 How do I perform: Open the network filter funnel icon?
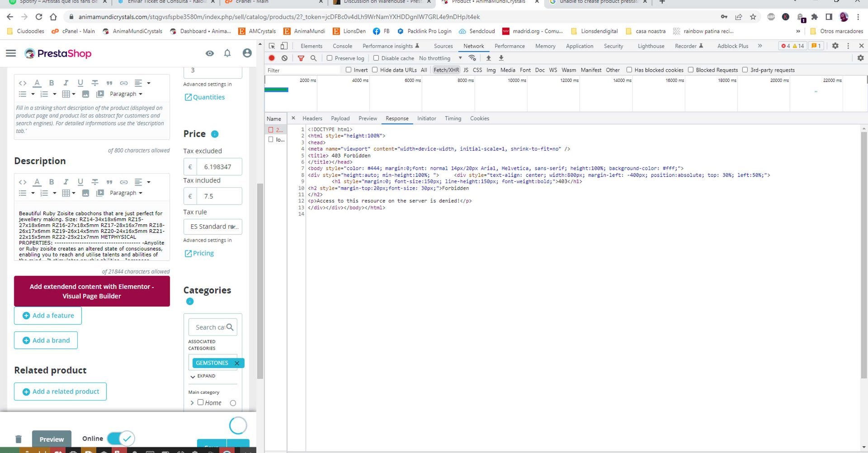pos(301,58)
